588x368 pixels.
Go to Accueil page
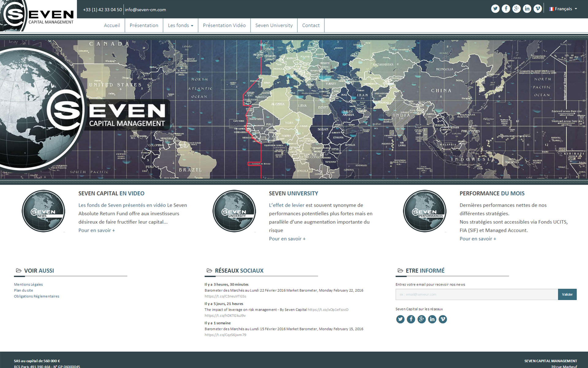[112, 25]
